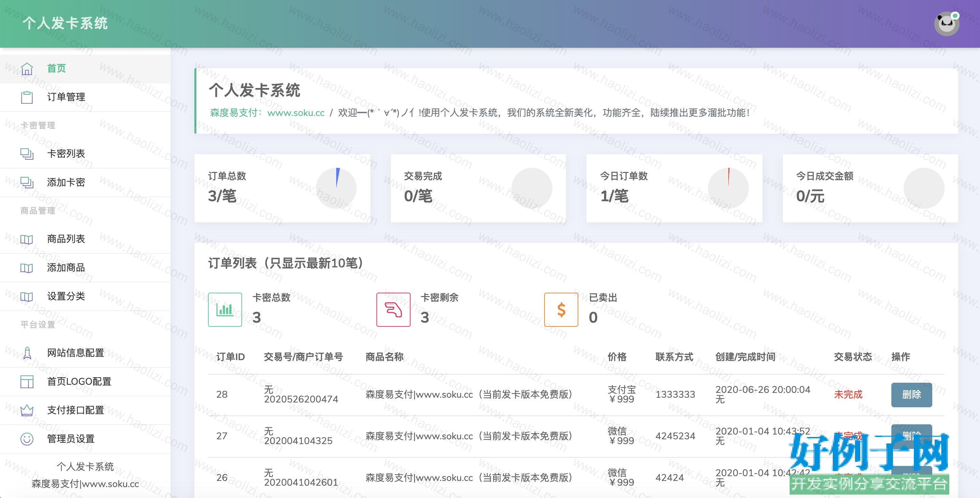Click the book icon beside 添加商品

[27, 268]
